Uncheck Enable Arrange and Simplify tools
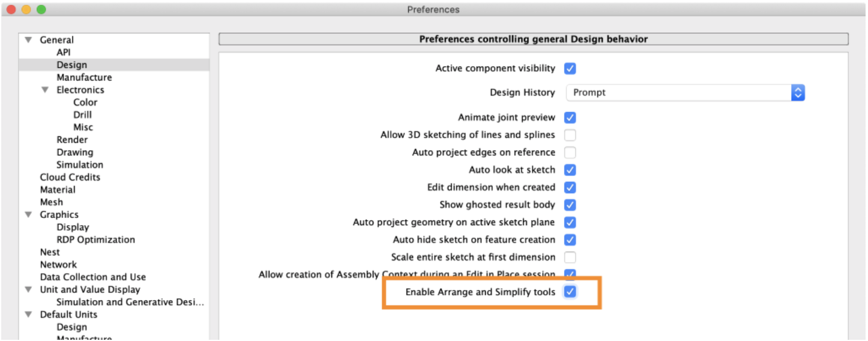The width and height of the screenshot is (868, 341). tap(570, 292)
